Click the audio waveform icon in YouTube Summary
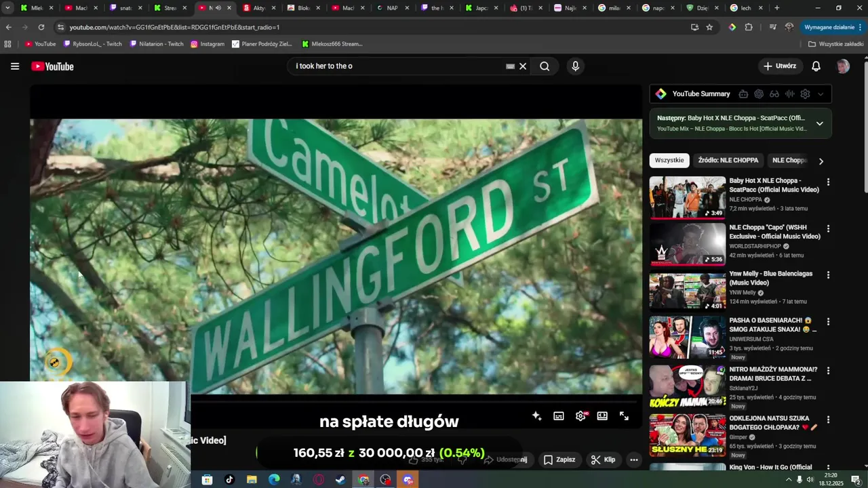Image resolution: width=868 pixels, height=488 pixels. tap(789, 94)
